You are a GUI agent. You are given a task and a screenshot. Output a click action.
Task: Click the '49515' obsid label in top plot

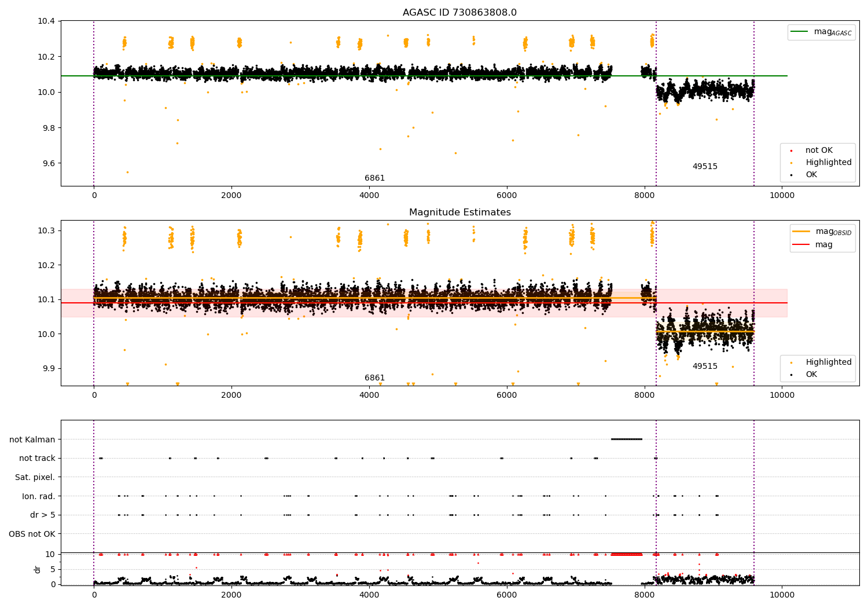click(705, 167)
